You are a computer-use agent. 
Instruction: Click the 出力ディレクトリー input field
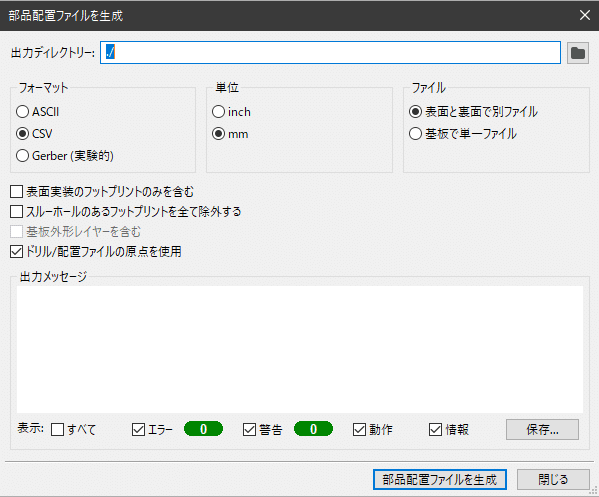pyautogui.click(x=330, y=53)
